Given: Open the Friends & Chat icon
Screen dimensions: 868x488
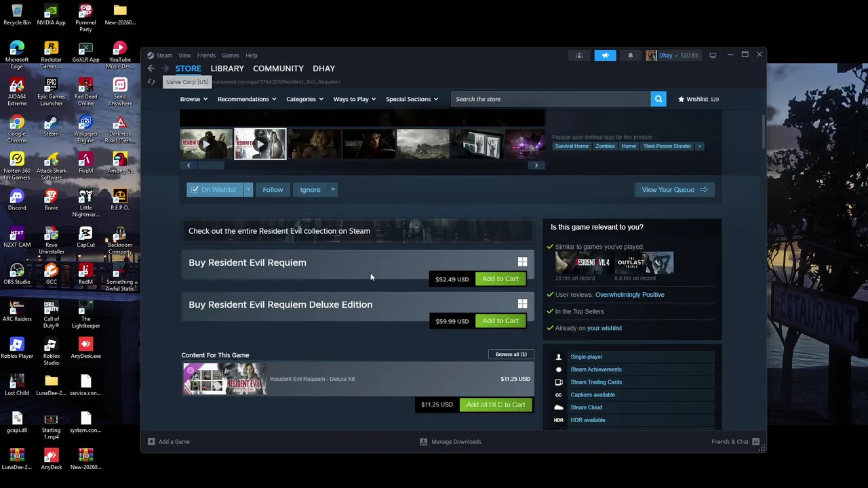Looking at the screenshot, I should pyautogui.click(x=755, y=442).
